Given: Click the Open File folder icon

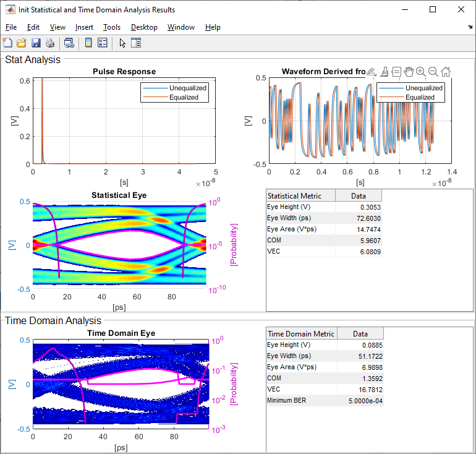Looking at the screenshot, I should coord(21,43).
